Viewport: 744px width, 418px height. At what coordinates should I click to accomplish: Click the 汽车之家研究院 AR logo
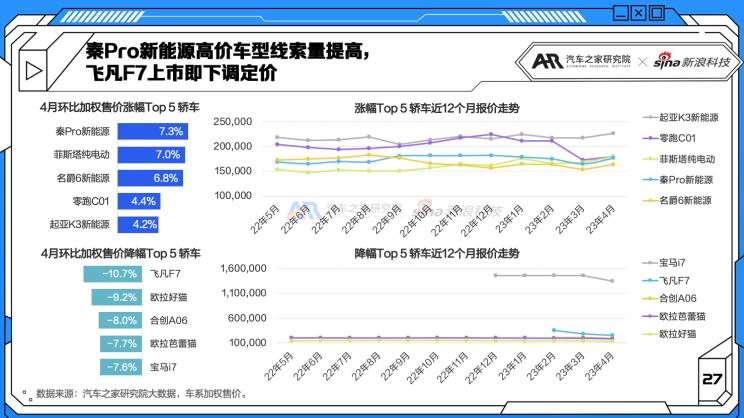tap(581, 61)
